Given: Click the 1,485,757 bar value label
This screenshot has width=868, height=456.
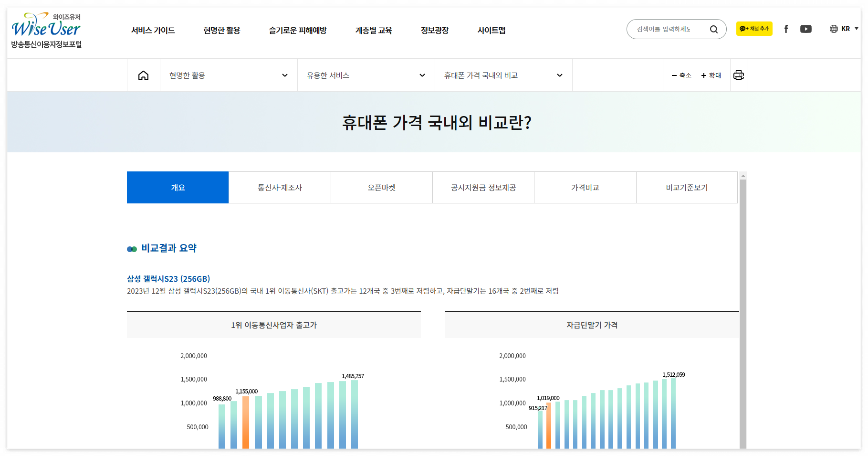Looking at the screenshot, I should [x=353, y=376].
